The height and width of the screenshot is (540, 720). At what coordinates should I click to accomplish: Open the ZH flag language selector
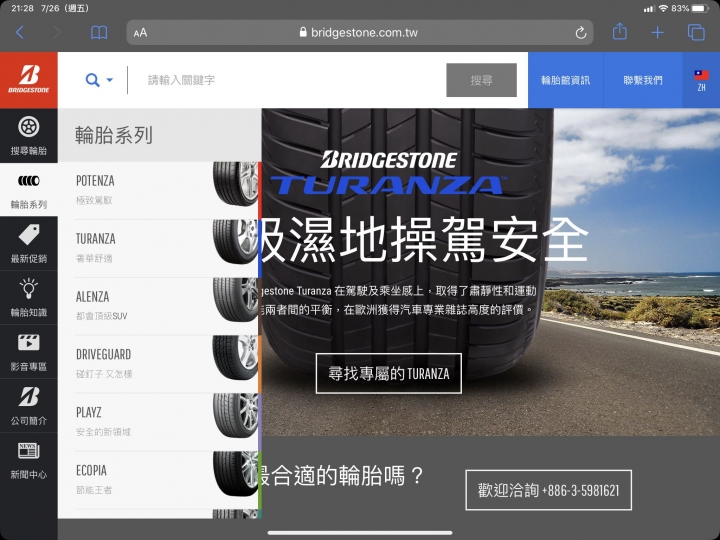[701, 80]
